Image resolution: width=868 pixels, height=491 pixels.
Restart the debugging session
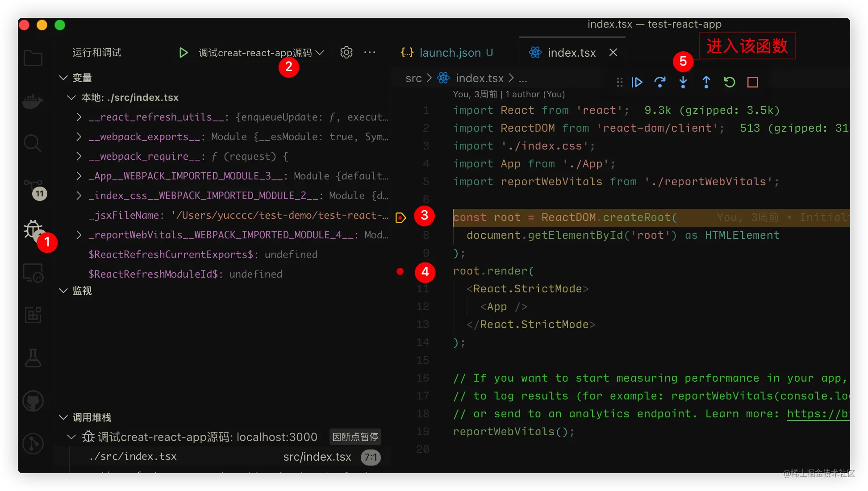coord(729,82)
